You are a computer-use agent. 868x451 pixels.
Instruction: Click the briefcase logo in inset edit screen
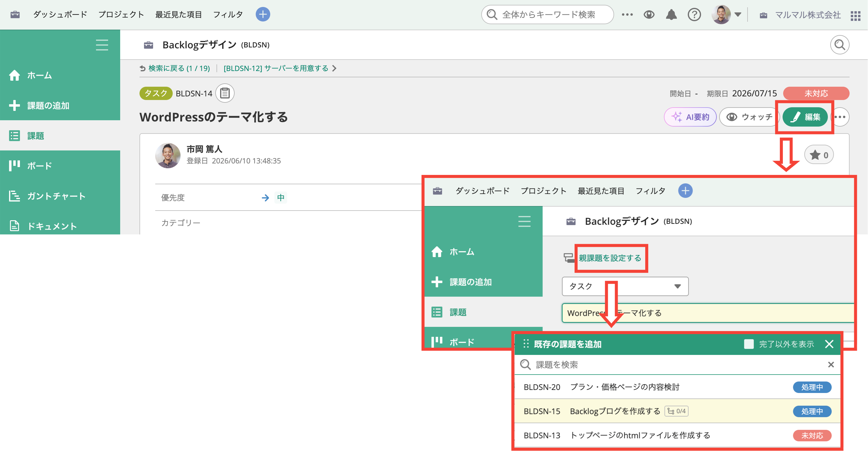click(x=437, y=191)
